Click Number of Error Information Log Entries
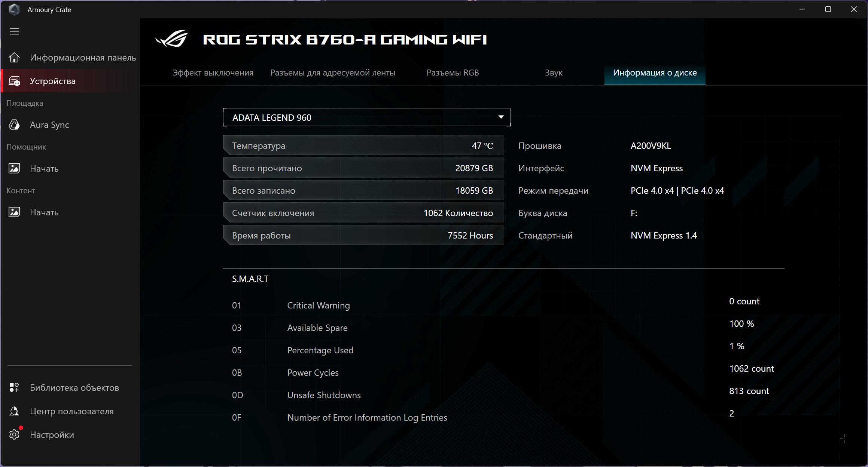Image resolution: width=868 pixels, height=467 pixels. pyautogui.click(x=367, y=418)
